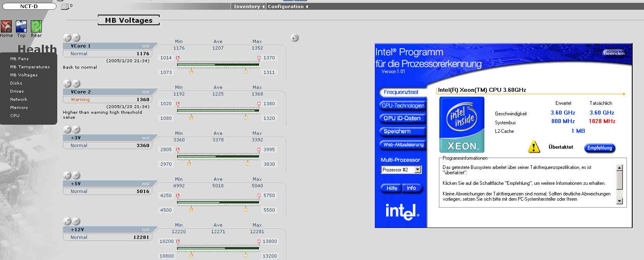Click the graph icon above +3V
Screen dimensions: 644x260
tap(76, 129)
